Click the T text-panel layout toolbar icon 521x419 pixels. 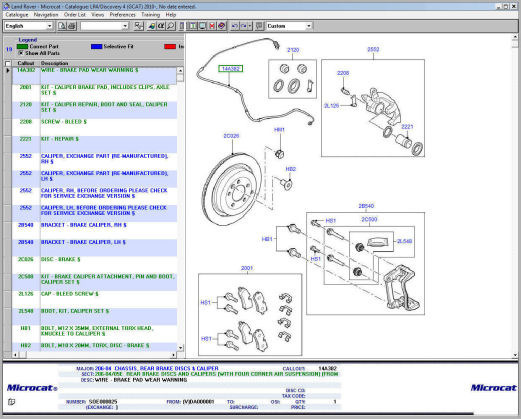tap(192, 26)
